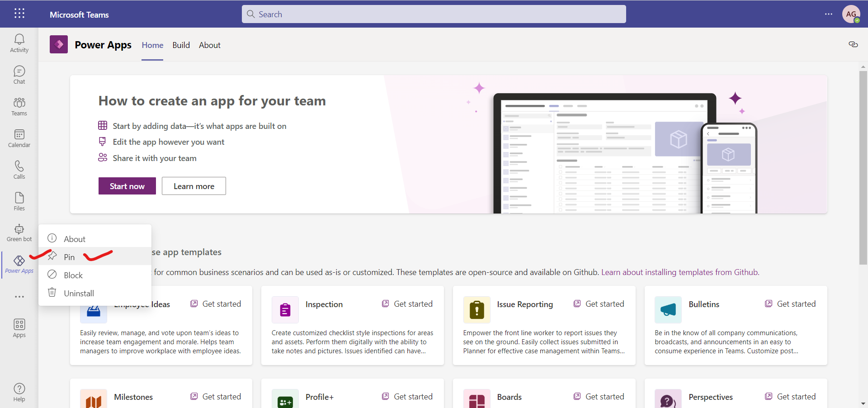Open the Apps store icon in the sidebar
Screen dimensions: 868x408
coord(19,327)
